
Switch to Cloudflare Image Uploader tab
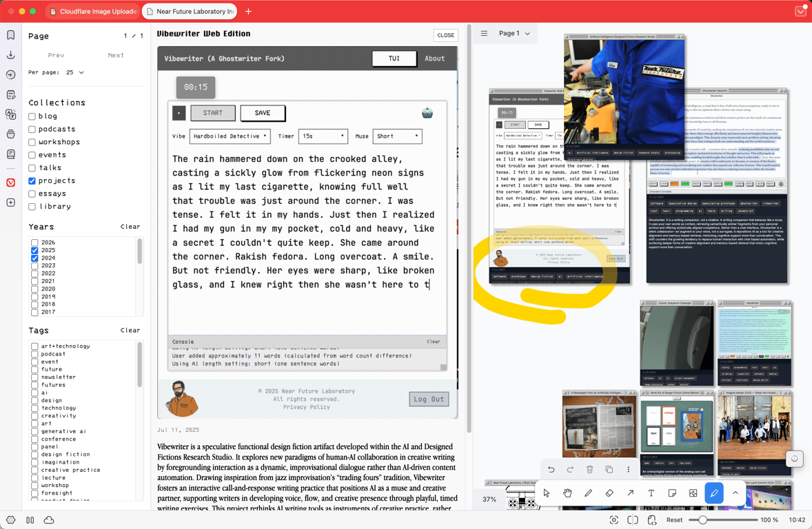click(92, 12)
